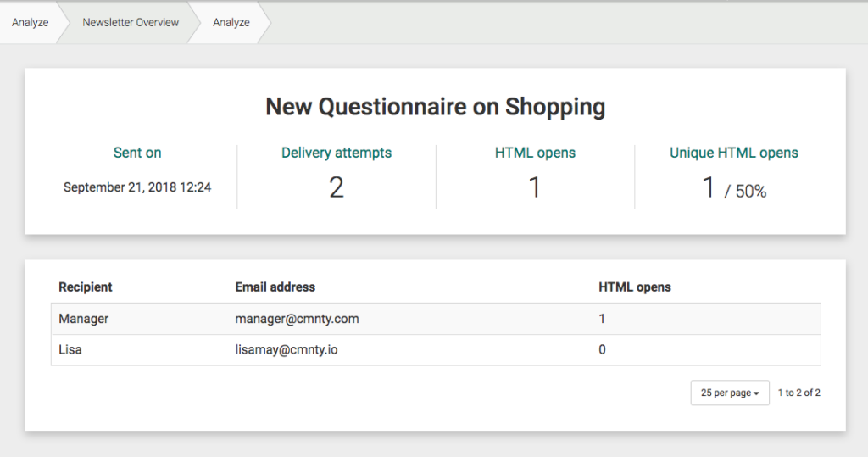Open the 25 per page dropdown

point(730,393)
